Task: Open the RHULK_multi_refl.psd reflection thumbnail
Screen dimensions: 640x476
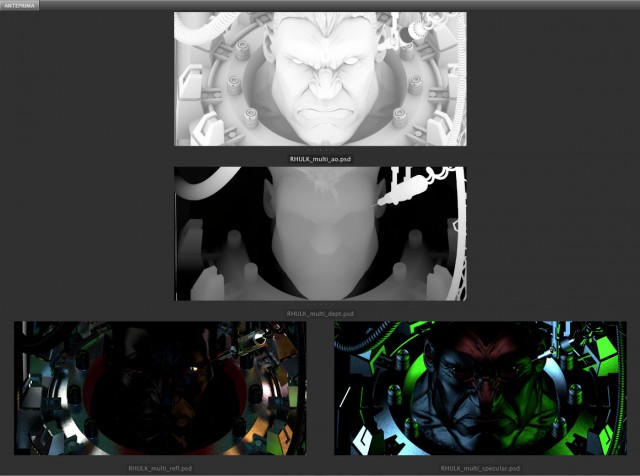Action: tap(160, 388)
